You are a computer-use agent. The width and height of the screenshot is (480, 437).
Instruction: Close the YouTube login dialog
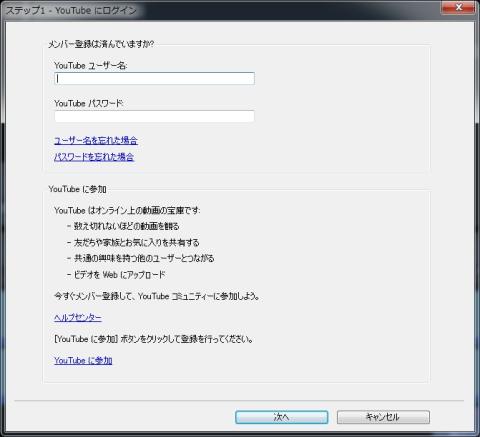[x=459, y=7]
